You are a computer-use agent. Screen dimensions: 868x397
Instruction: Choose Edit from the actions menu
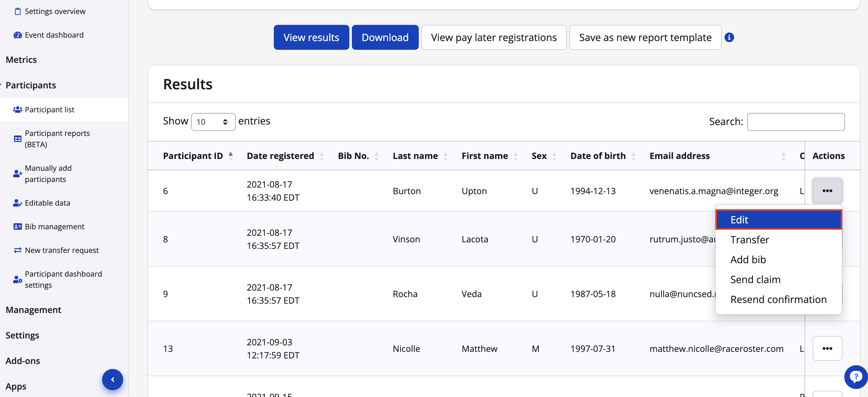pos(778,220)
